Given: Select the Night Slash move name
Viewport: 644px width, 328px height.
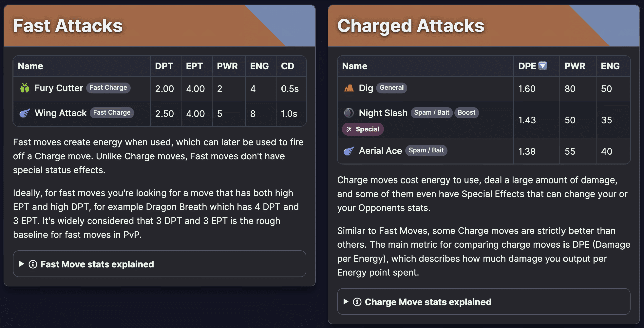Looking at the screenshot, I should pos(383,113).
